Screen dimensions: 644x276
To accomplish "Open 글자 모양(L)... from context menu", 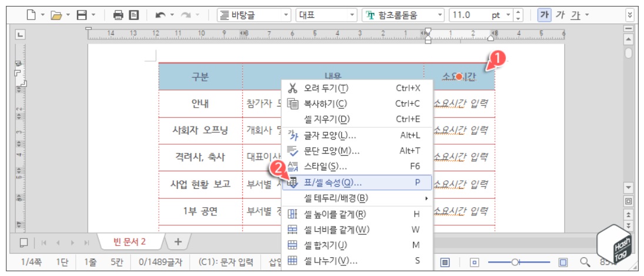I will [x=357, y=135].
